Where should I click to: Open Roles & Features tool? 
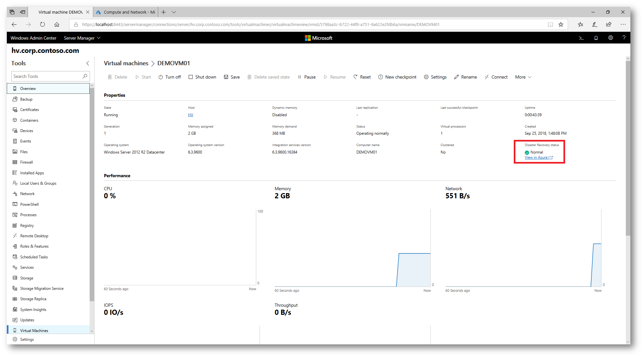(x=48, y=246)
